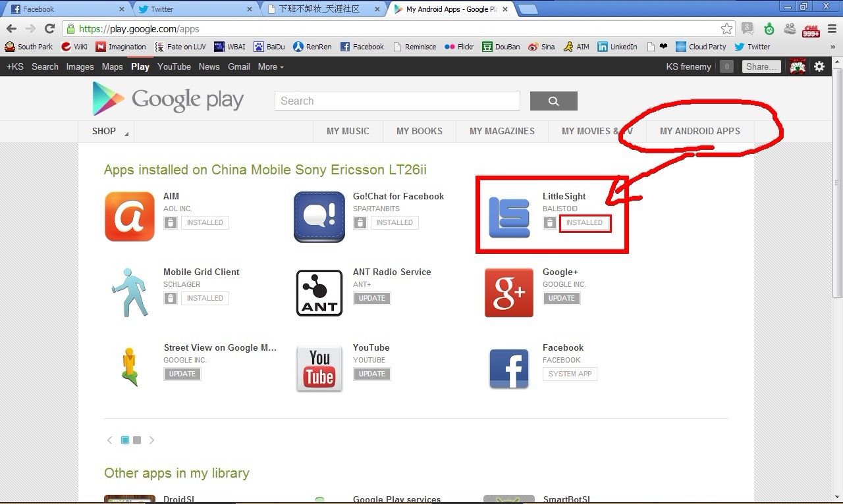Image resolution: width=843 pixels, height=504 pixels.
Task: Reload the page with the refresh icon
Action: [49, 29]
